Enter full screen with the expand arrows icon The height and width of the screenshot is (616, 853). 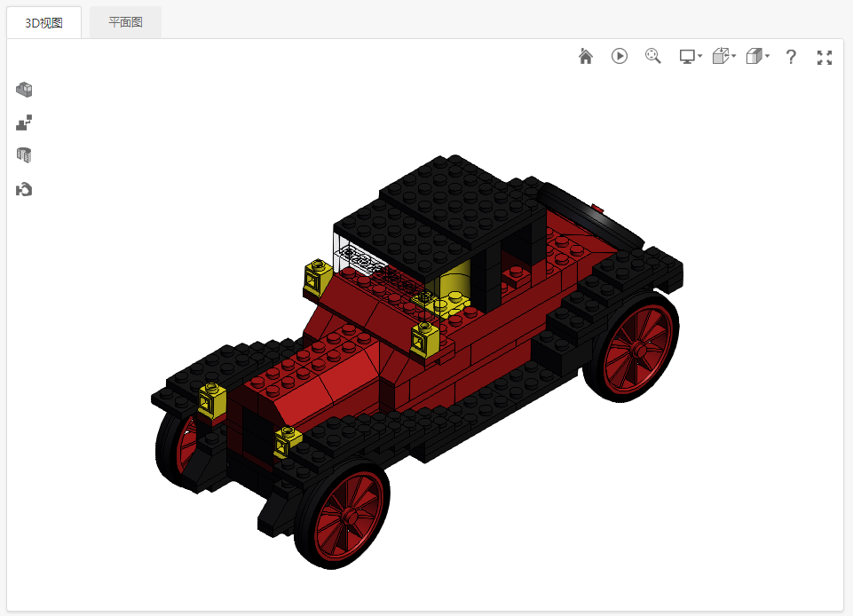click(x=825, y=57)
